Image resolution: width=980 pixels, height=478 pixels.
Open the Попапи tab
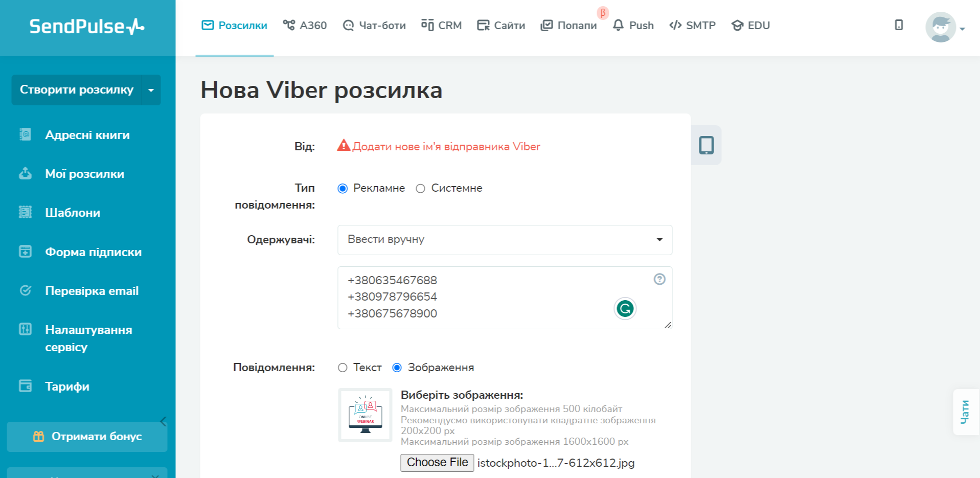point(568,26)
